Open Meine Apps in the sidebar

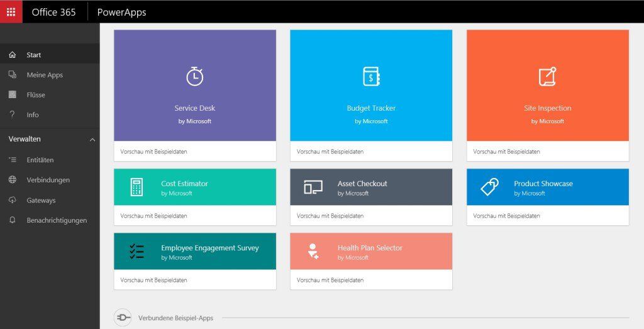pyautogui.click(x=50, y=75)
